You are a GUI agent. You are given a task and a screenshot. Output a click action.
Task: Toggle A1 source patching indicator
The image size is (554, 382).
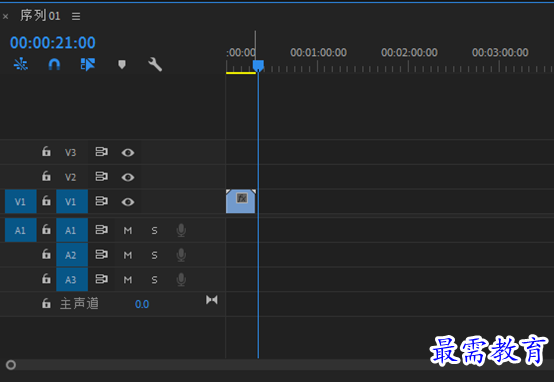coord(20,230)
